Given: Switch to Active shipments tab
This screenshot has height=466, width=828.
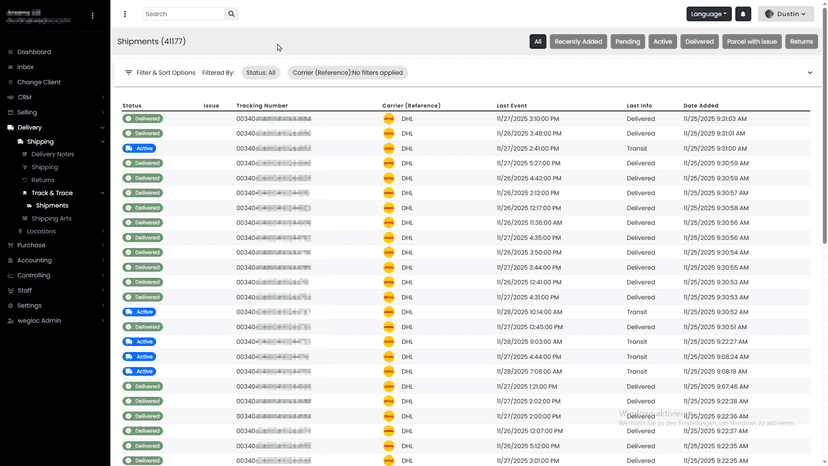Looking at the screenshot, I should pyautogui.click(x=663, y=41).
